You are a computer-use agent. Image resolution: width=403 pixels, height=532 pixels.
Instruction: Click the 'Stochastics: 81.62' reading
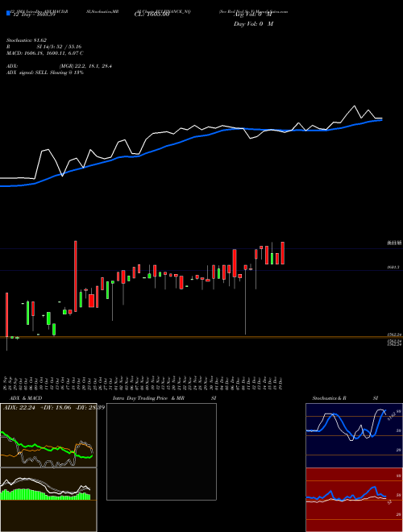[x=27, y=40]
